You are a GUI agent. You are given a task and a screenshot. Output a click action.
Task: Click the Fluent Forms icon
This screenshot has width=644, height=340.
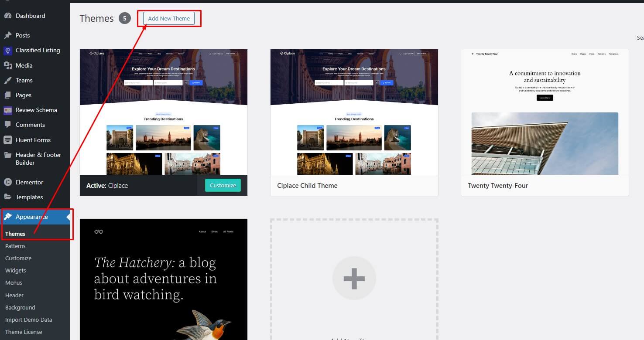(8, 140)
